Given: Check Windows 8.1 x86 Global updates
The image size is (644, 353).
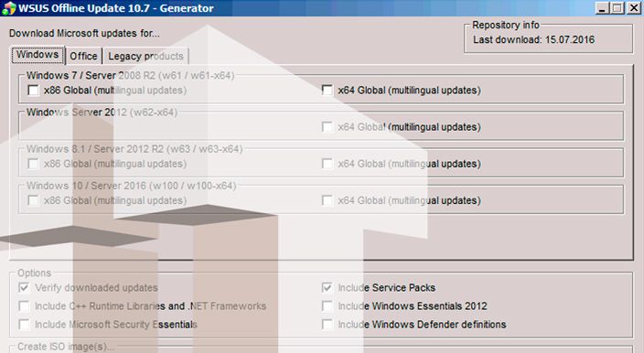Looking at the screenshot, I should [x=33, y=164].
